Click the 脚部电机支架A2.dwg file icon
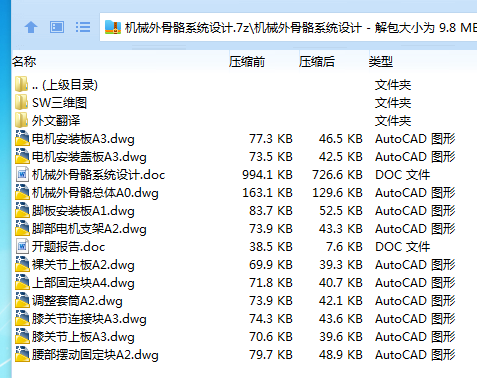This screenshot has height=378, width=477. (22, 228)
